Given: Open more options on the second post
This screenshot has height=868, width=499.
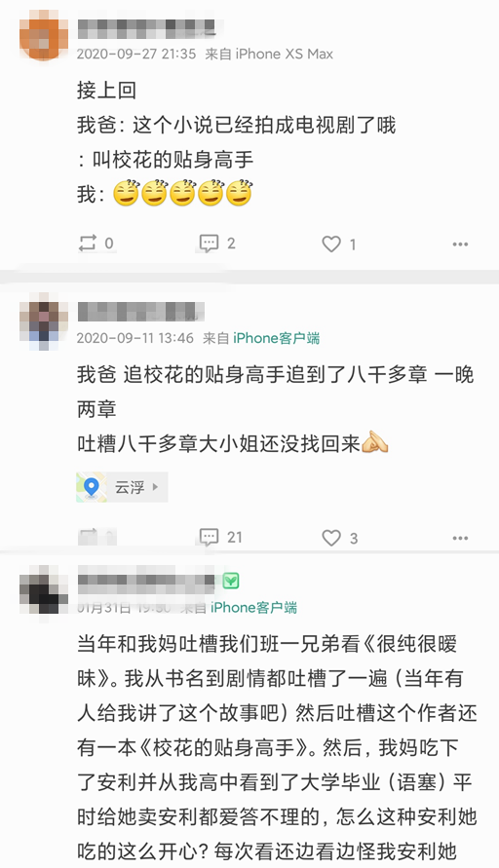Looking at the screenshot, I should point(460,538).
